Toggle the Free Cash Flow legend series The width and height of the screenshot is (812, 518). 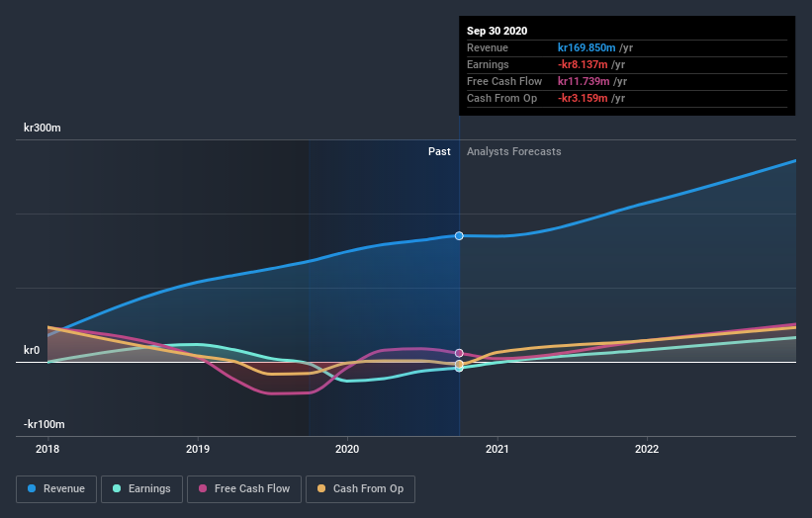point(244,489)
